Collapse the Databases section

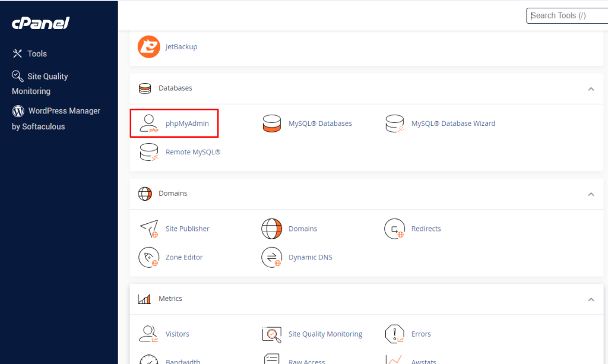pyautogui.click(x=591, y=88)
